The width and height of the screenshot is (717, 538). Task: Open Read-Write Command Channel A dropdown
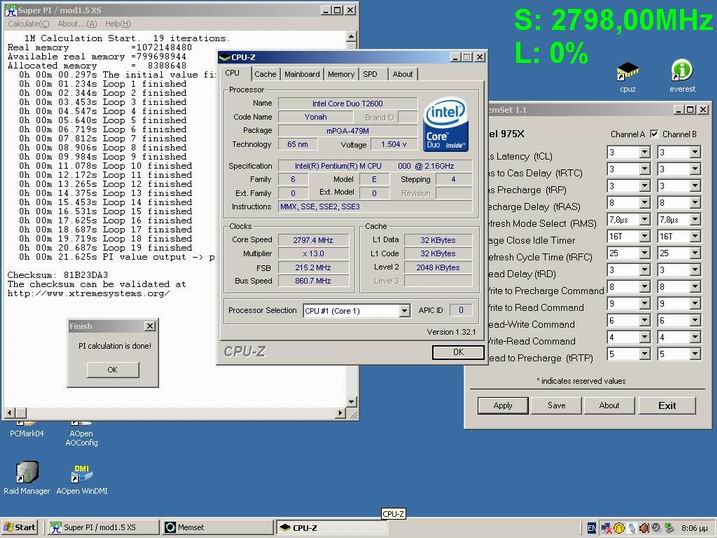click(x=644, y=320)
